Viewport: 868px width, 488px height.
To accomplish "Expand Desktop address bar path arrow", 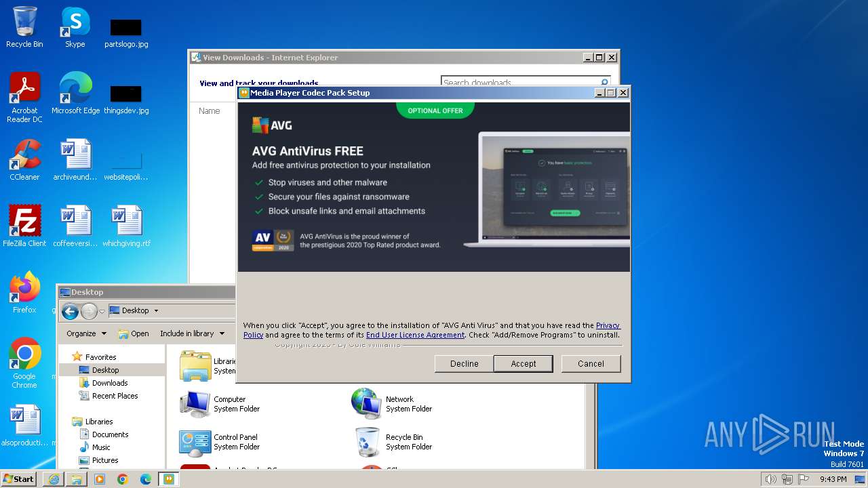I will point(156,311).
